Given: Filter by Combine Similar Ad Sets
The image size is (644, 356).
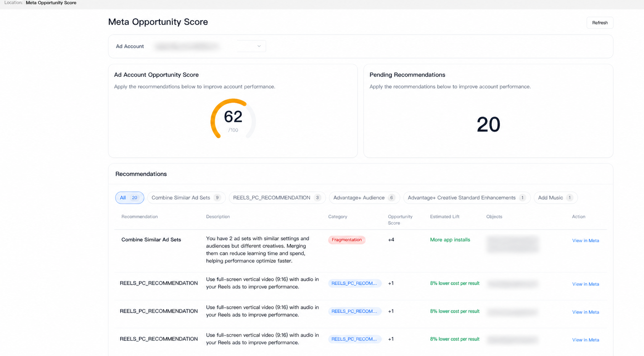Looking at the screenshot, I should (186, 197).
